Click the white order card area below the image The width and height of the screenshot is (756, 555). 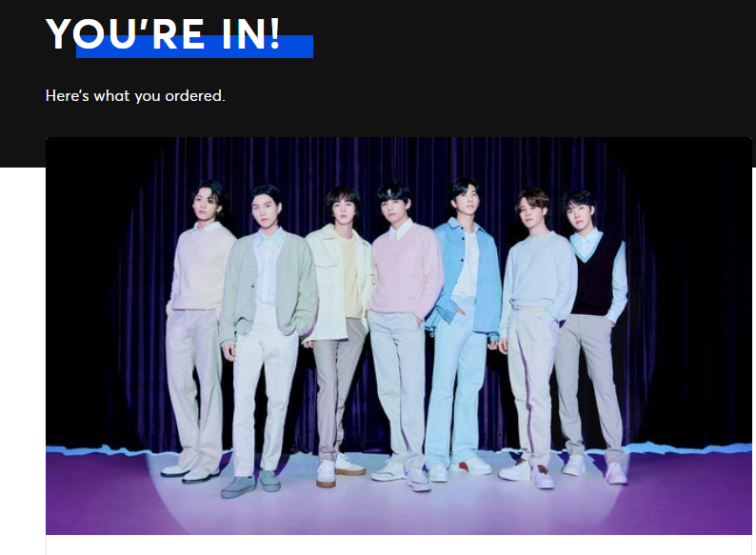tap(399, 545)
